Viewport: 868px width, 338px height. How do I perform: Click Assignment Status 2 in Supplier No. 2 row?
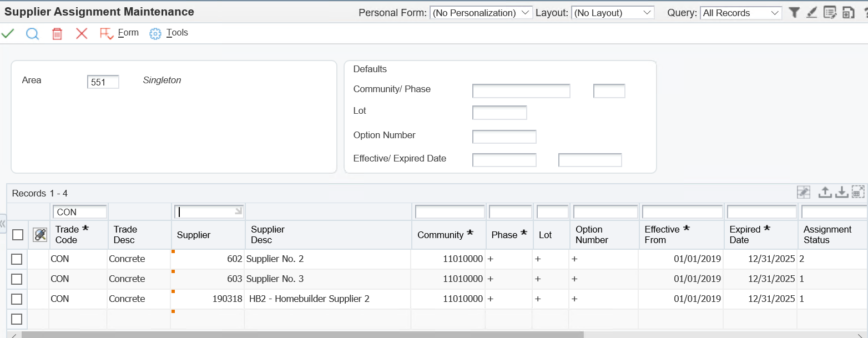tap(832, 259)
